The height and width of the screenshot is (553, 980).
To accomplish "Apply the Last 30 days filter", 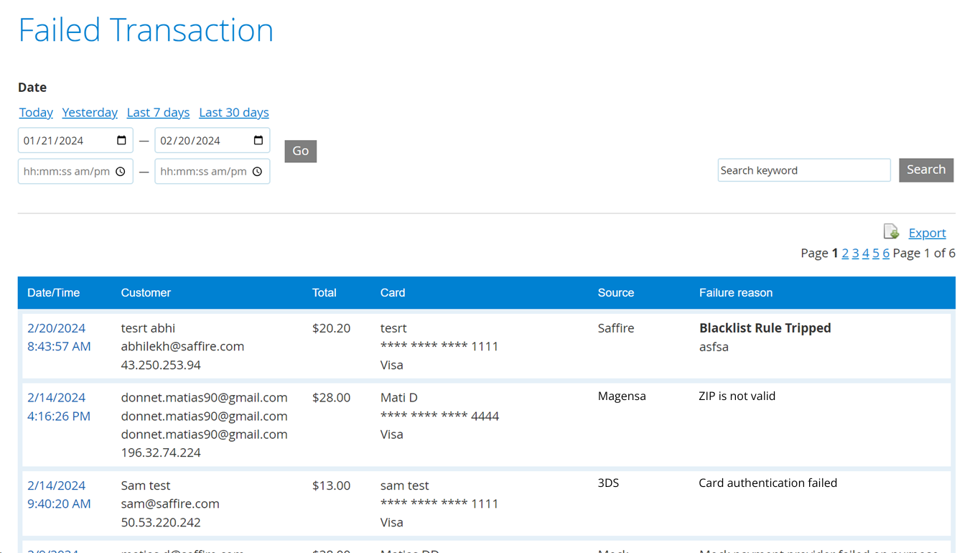I will (x=234, y=112).
